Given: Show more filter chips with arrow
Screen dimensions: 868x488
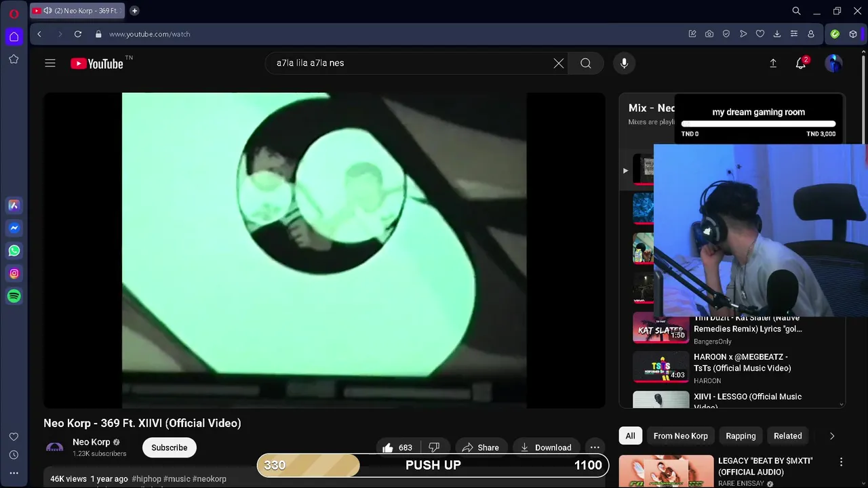Looking at the screenshot, I should tap(832, 436).
